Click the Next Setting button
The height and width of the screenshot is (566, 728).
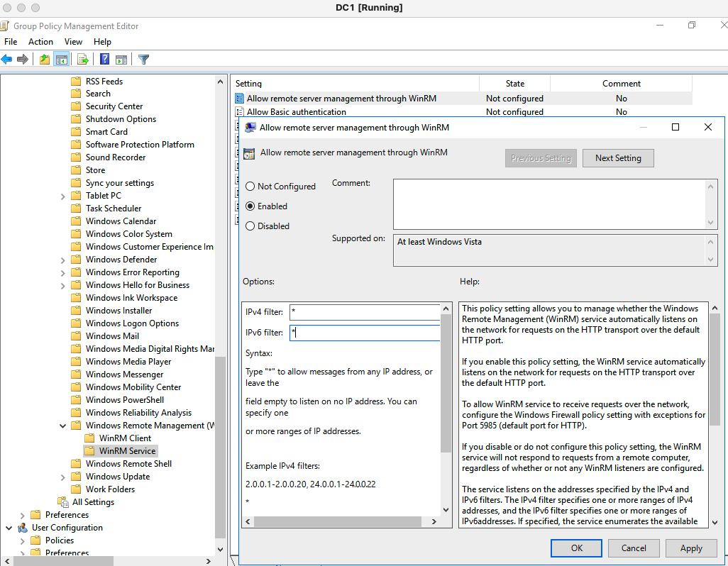pos(618,157)
